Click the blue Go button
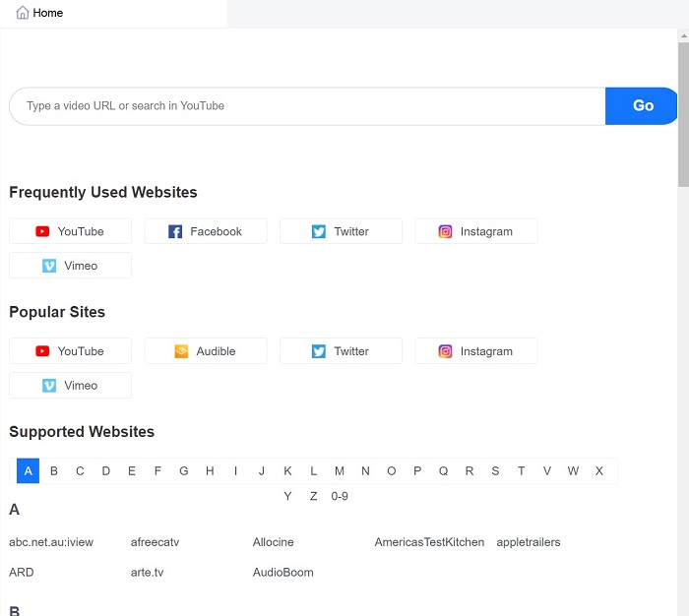689x616 pixels. point(642,106)
